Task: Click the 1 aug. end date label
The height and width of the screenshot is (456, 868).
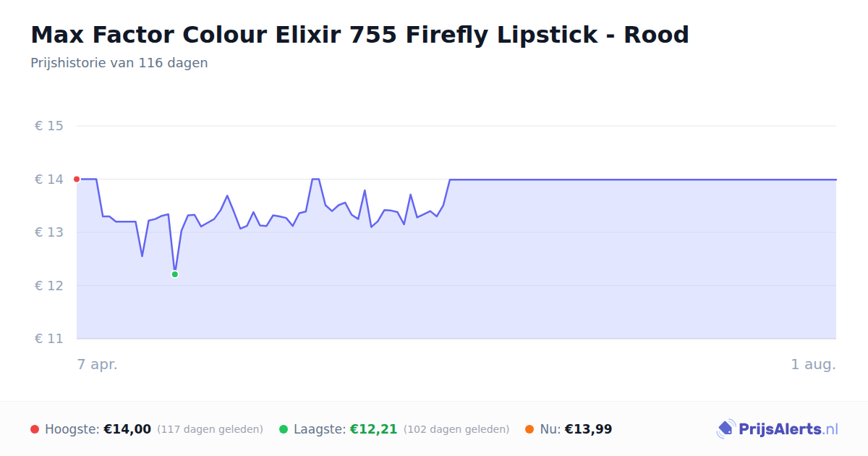Action: (813, 365)
